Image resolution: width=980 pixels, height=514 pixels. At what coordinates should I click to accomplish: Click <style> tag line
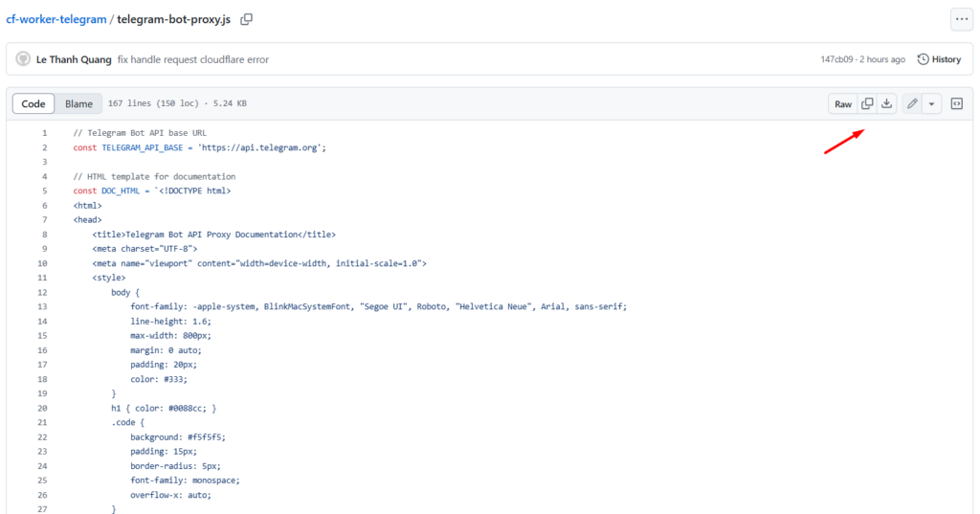point(109,278)
